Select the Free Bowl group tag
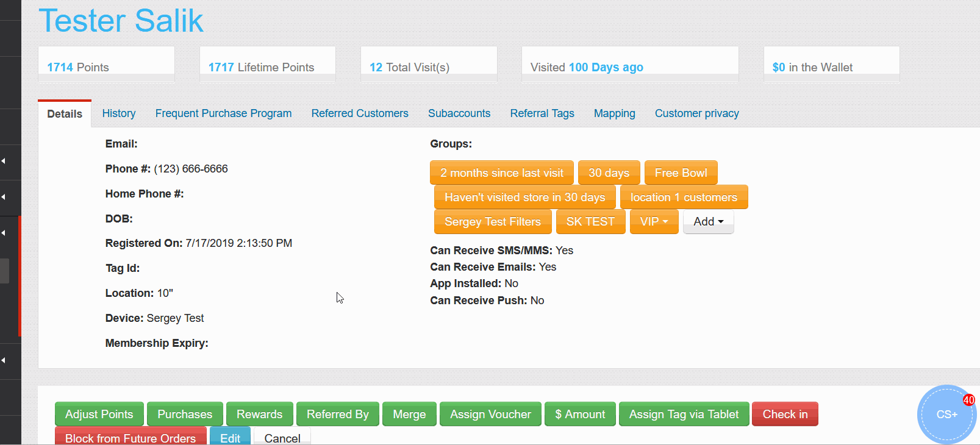This screenshot has height=445, width=980. coord(681,173)
